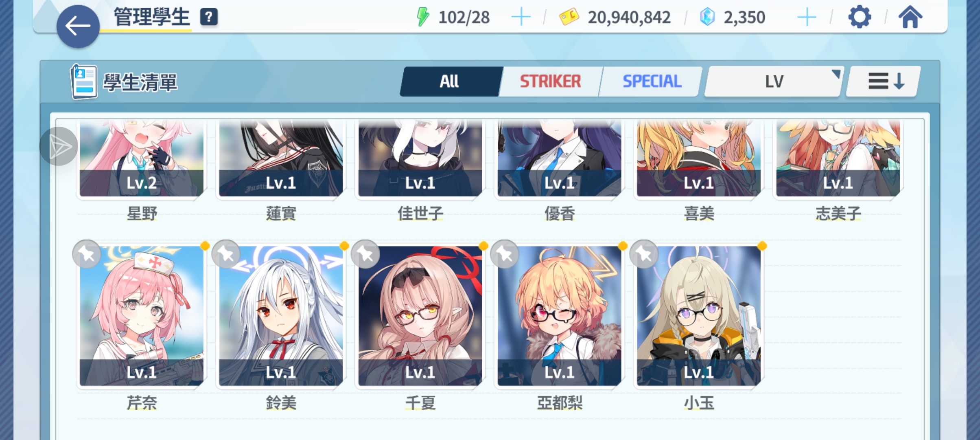Screen dimensions: 980x440
Task: Open student 亞都梨's portrait
Action: coord(559,316)
